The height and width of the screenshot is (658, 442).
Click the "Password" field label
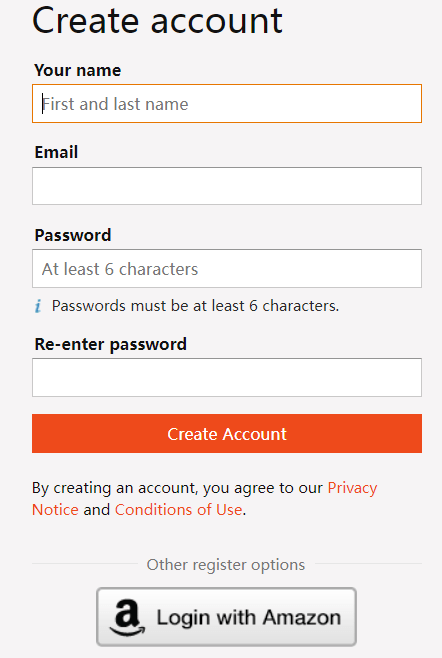click(x=73, y=235)
